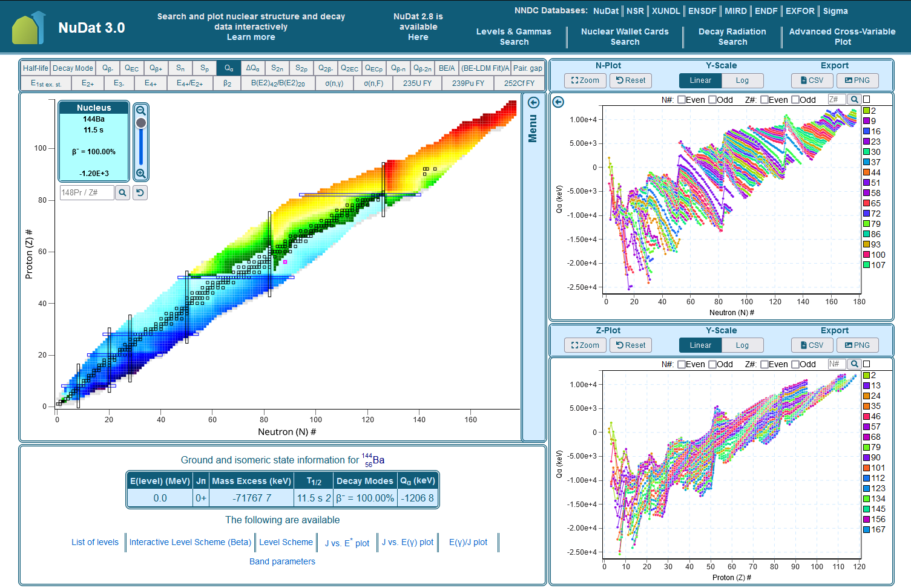Search Z# in the N-Plot filter bar
This screenshot has height=588, width=911.
click(x=854, y=99)
